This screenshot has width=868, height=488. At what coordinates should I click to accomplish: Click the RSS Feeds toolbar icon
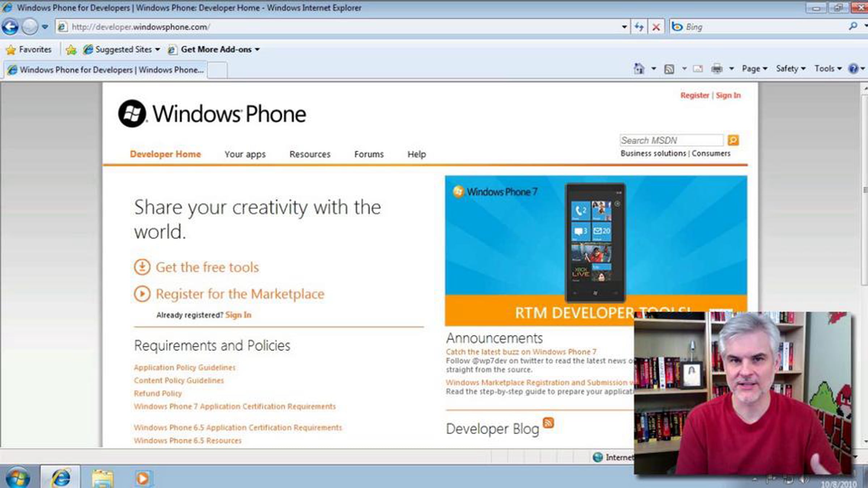tap(669, 69)
